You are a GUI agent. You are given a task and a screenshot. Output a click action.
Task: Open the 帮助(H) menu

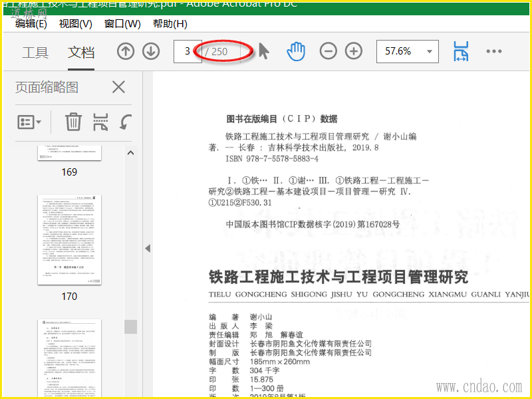tap(170, 24)
